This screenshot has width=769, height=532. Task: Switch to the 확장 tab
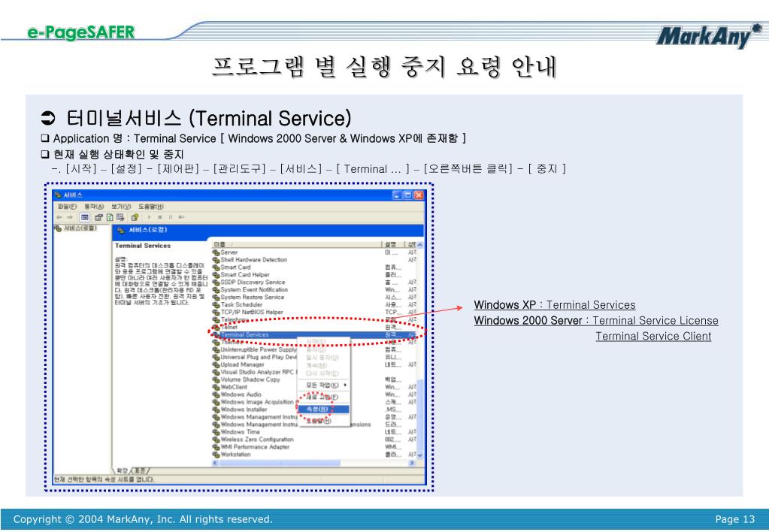click(x=122, y=470)
